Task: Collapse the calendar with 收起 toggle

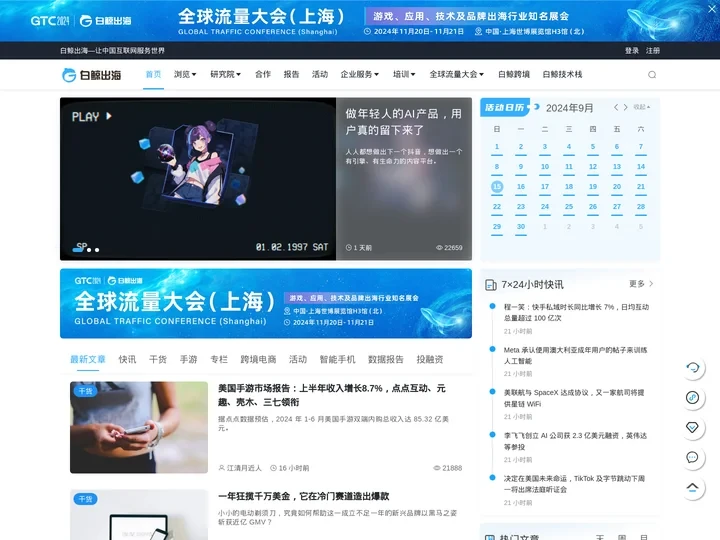Action: pyautogui.click(x=641, y=107)
